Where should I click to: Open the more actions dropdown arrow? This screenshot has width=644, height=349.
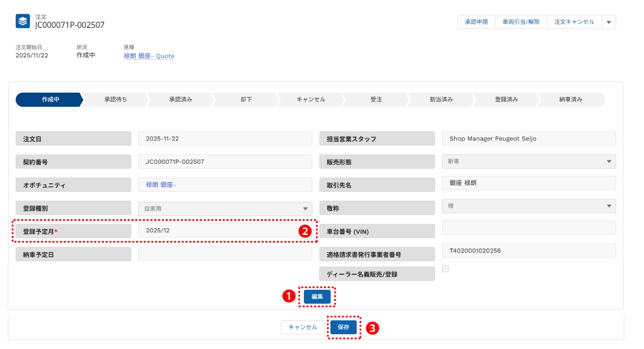pos(608,22)
